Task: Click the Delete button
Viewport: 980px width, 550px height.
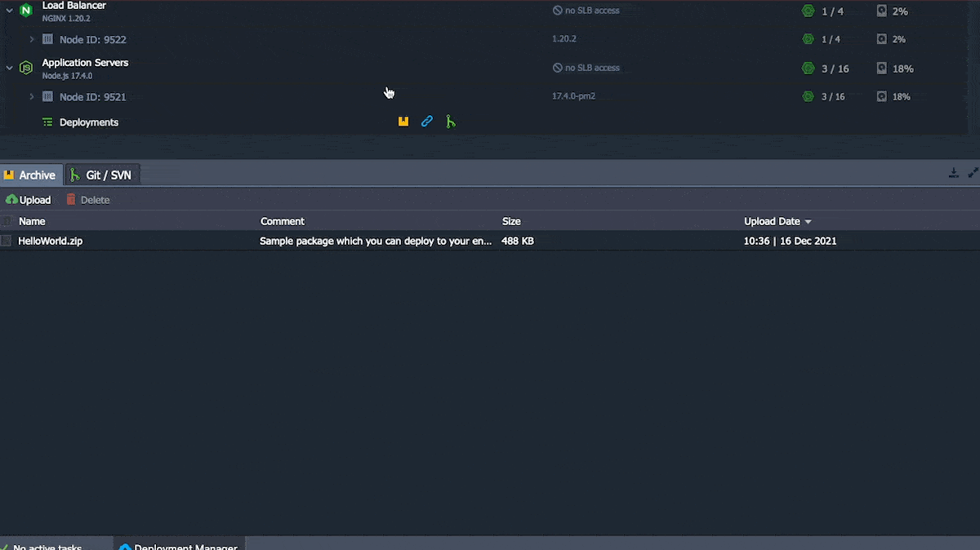Action: pyautogui.click(x=87, y=200)
